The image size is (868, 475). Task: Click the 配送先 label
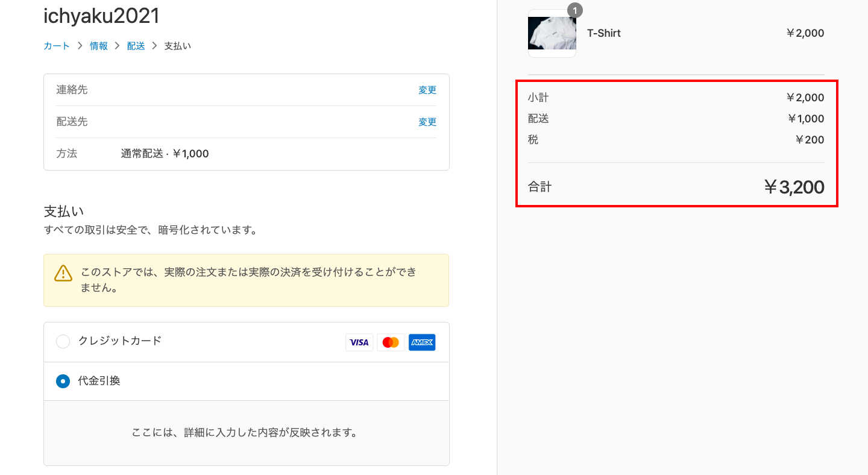pyautogui.click(x=72, y=122)
